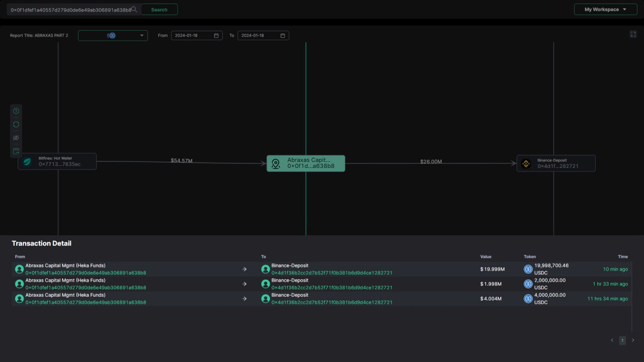
Task: Click the '10 min ago' timestamp
Action: [x=615, y=269]
